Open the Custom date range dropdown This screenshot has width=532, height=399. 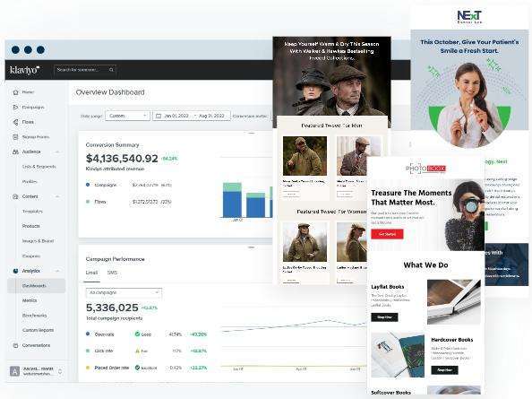click(127, 116)
